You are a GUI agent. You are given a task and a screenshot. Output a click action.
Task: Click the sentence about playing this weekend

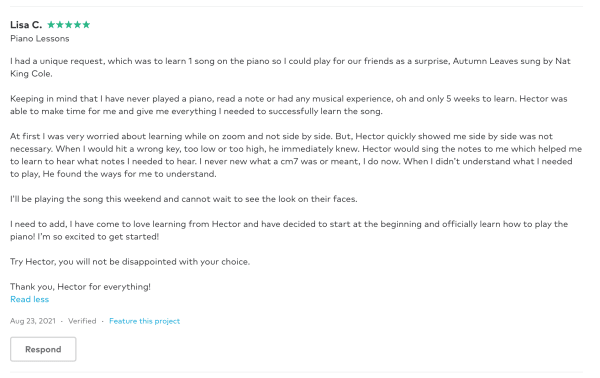click(x=184, y=199)
